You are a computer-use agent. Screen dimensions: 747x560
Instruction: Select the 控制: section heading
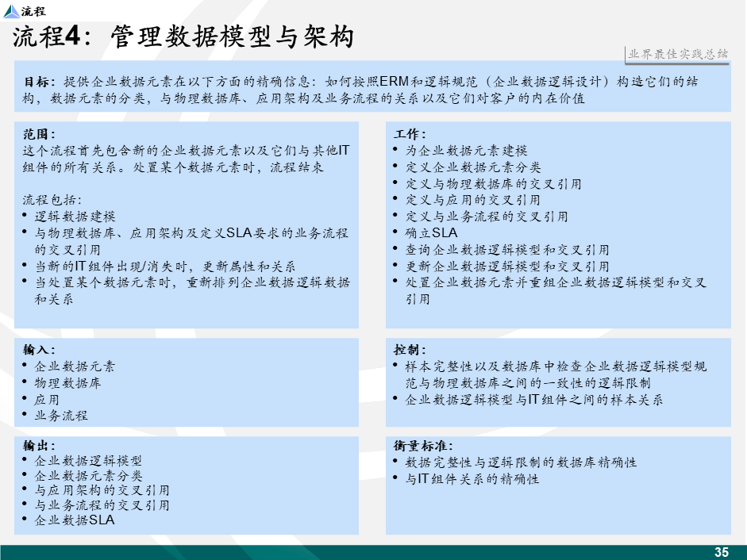coord(410,350)
